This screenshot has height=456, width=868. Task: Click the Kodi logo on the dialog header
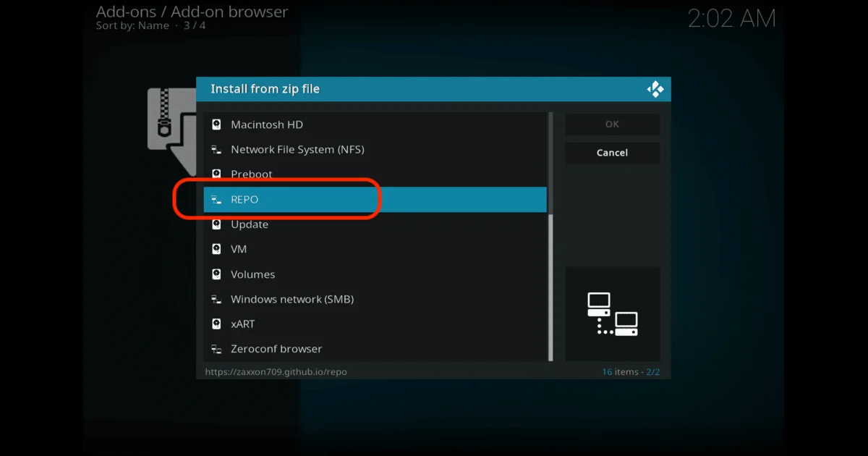[x=655, y=88]
